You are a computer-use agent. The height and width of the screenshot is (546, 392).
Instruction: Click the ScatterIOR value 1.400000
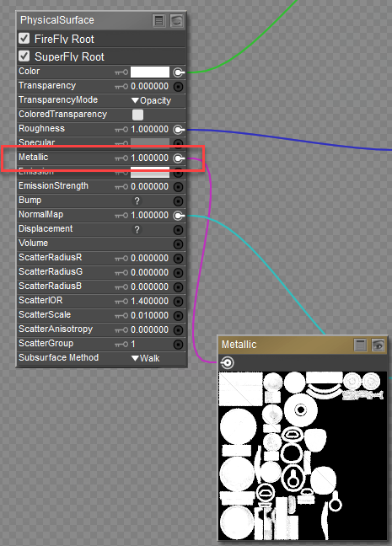tap(149, 301)
